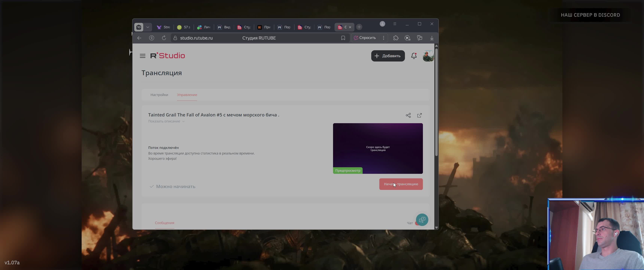Open the teal support chat bubble
The width and height of the screenshot is (644, 270).
click(x=422, y=220)
